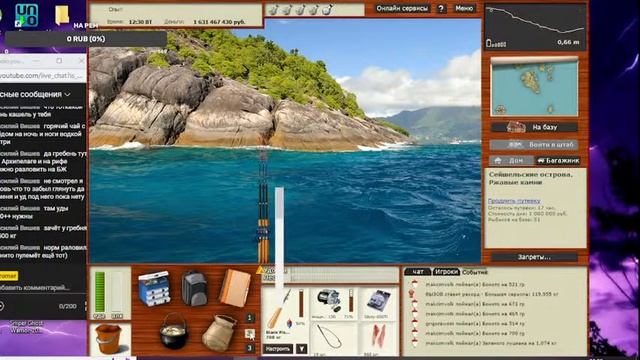Select the reel equipment slot
The image size is (640, 360).
tap(333, 303)
